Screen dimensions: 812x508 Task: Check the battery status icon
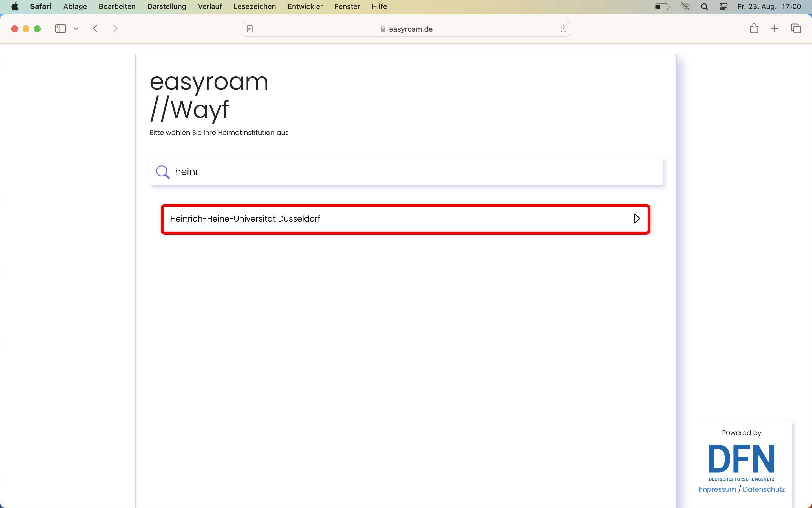pos(662,6)
